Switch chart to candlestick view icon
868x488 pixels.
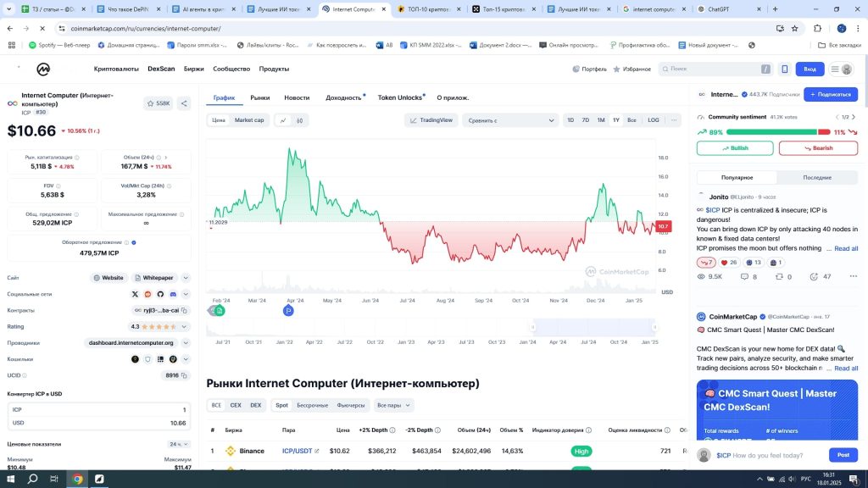(299, 120)
